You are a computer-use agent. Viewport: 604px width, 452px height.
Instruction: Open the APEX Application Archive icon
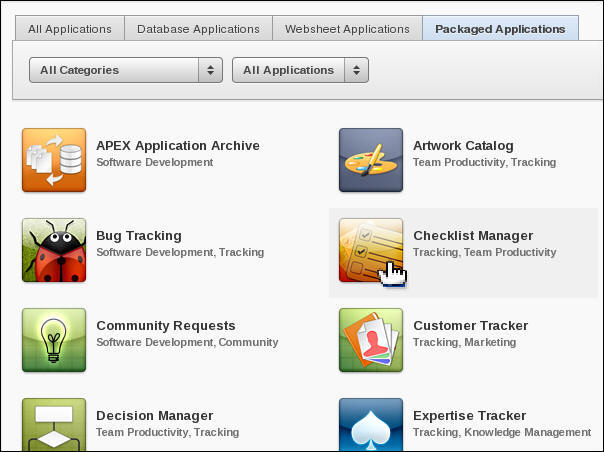(54, 160)
